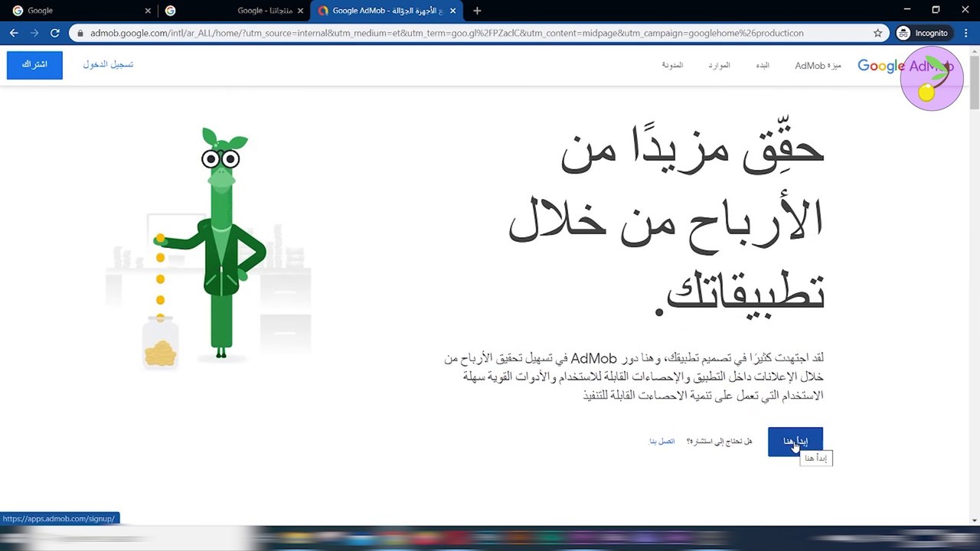The image size is (980, 551).
Task: Open a new tab with plus icon
Action: (x=477, y=11)
